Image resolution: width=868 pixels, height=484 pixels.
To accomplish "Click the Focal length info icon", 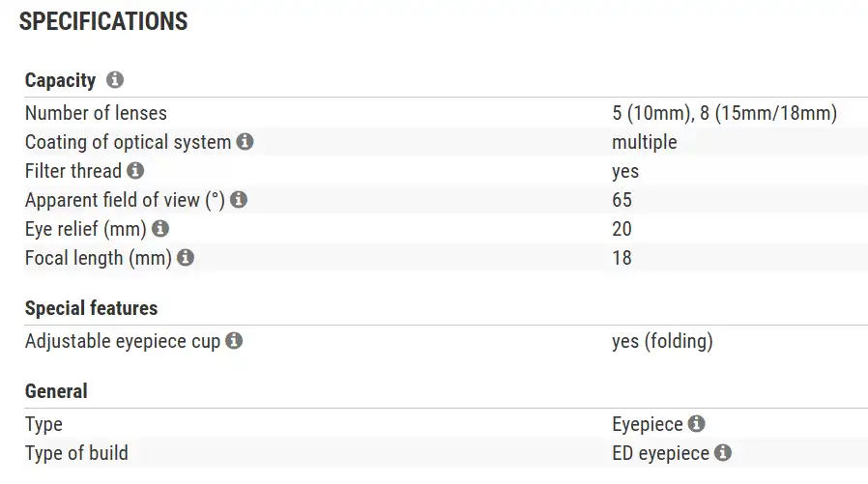I will (186, 258).
